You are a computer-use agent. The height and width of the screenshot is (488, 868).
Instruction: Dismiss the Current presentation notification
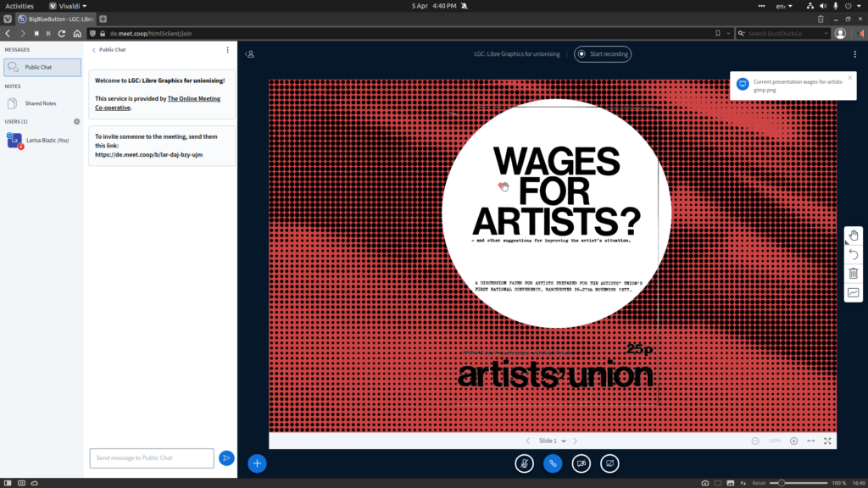pos(849,78)
